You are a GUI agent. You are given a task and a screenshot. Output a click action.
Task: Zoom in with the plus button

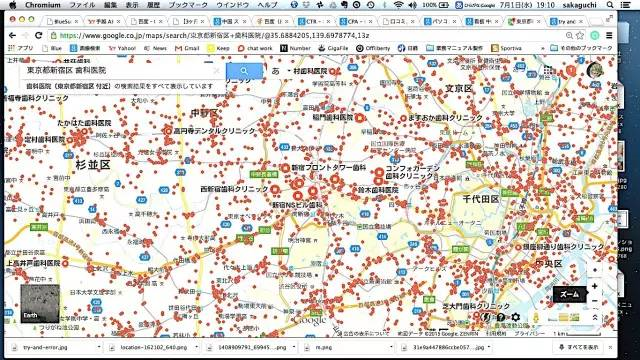(x=595, y=286)
